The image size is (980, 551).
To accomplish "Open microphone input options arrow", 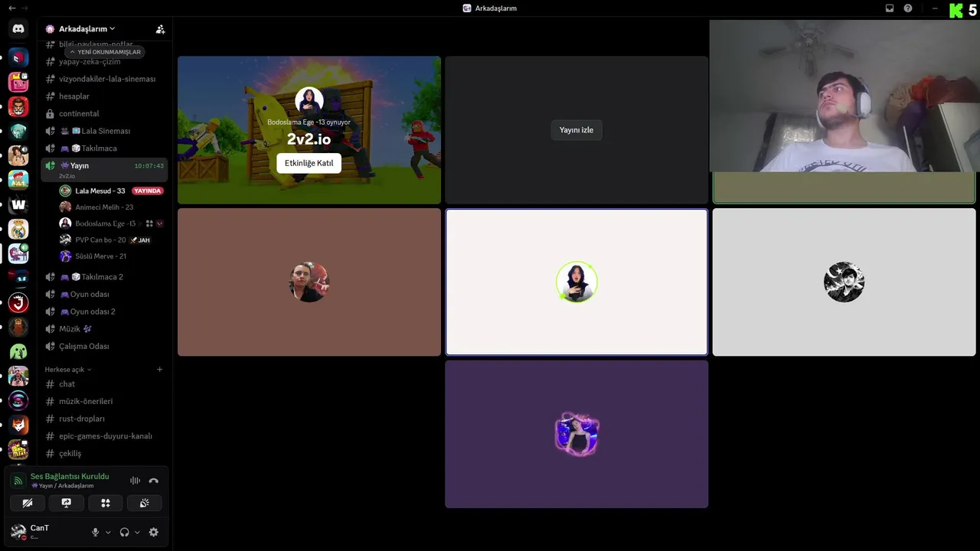I will click(x=108, y=532).
